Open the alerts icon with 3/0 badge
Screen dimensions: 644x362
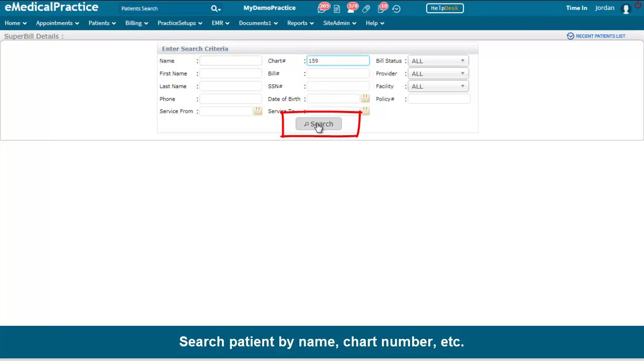(x=352, y=8)
